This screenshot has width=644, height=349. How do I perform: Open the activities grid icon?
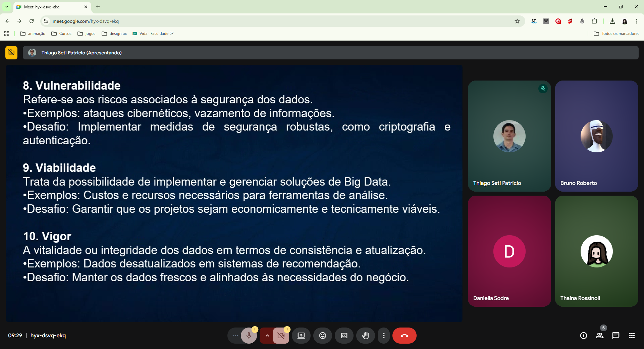[632, 336]
